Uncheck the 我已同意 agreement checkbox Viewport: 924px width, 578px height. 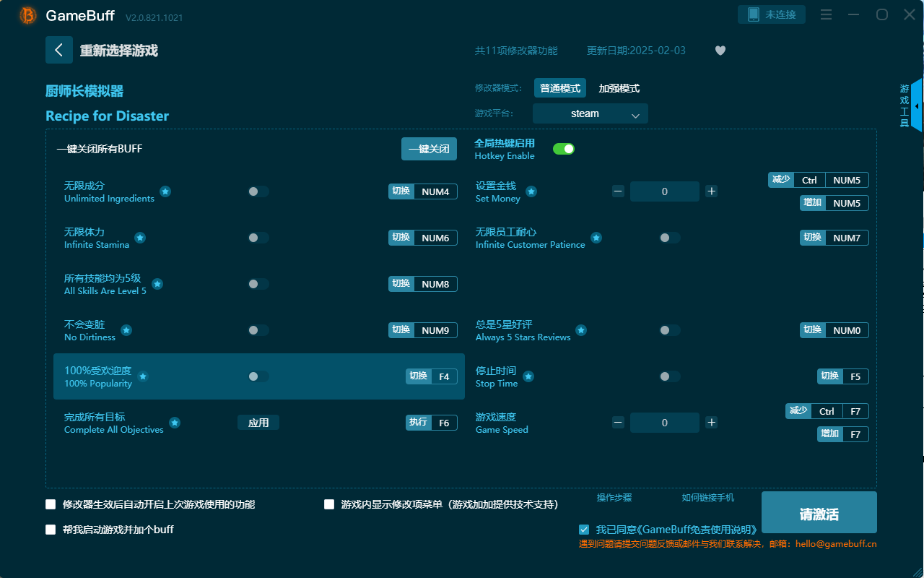tap(584, 529)
